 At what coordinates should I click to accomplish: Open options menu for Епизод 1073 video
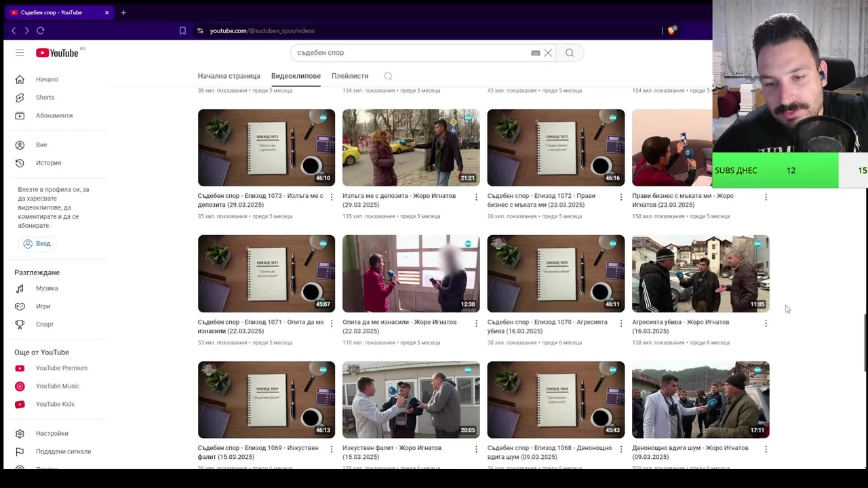(332, 197)
